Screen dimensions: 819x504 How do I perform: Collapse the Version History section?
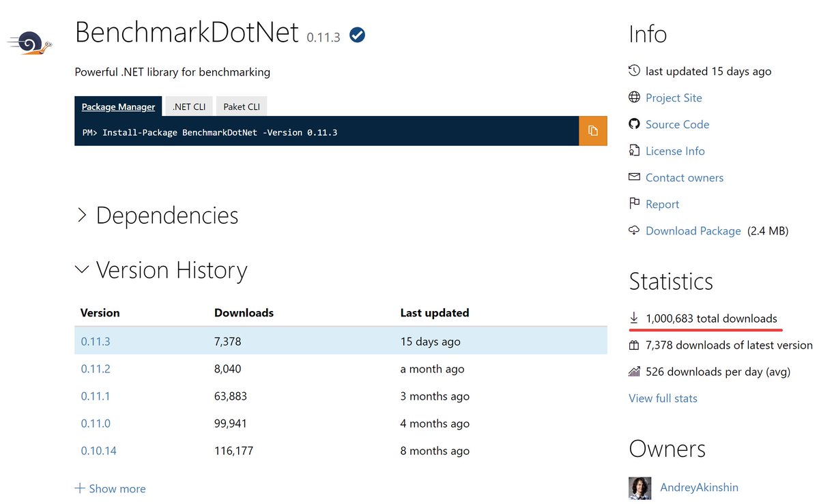pyautogui.click(x=161, y=270)
